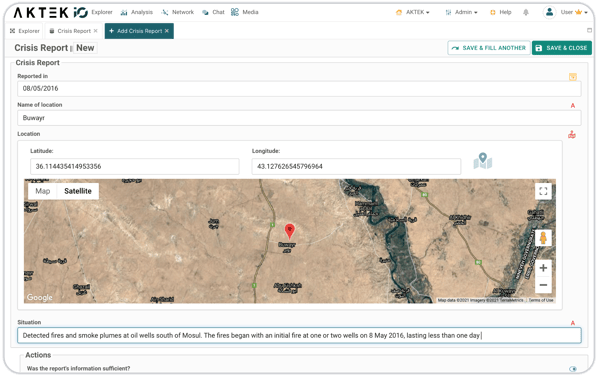Viewport: 600px width, 376px height.
Task: Click the Latitude input field
Action: pyautogui.click(x=135, y=166)
